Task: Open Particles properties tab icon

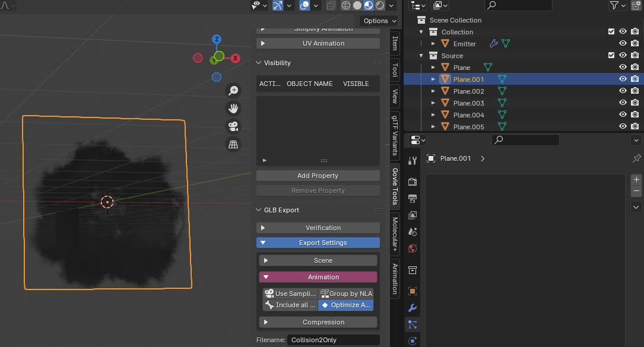Action: pos(413,324)
